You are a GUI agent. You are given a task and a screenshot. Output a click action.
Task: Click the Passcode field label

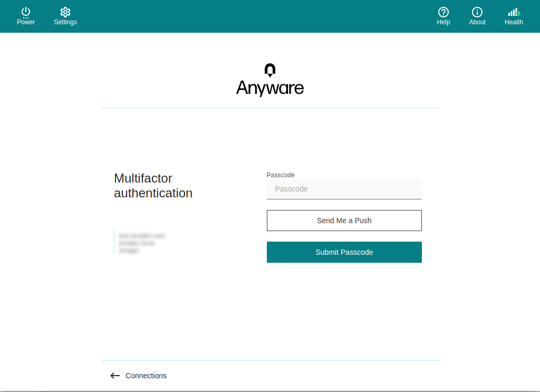281,175
